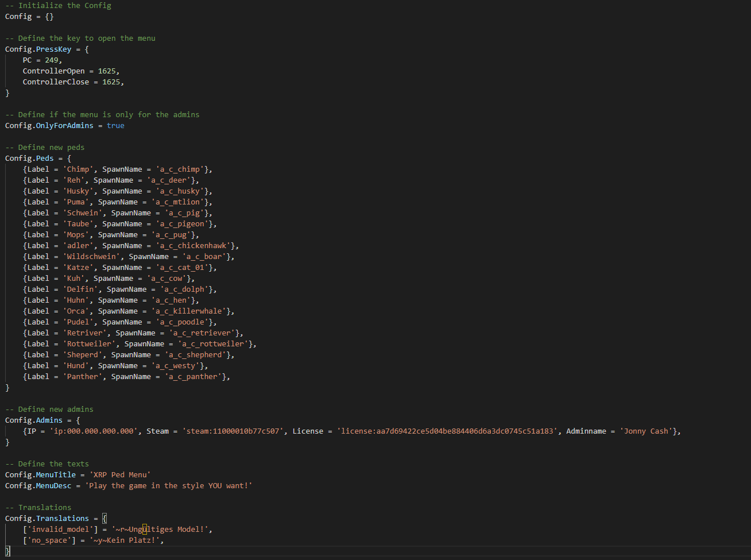Click the 'Reh' label entry
This screenshot has height=560, width=751.
coord(73,180)
